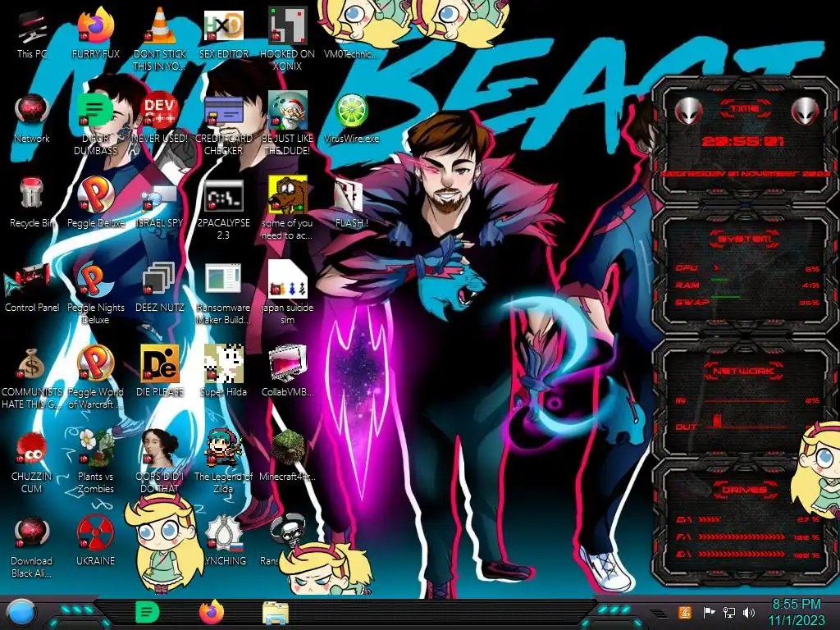Click the CPU usage row

click(746, 268)
